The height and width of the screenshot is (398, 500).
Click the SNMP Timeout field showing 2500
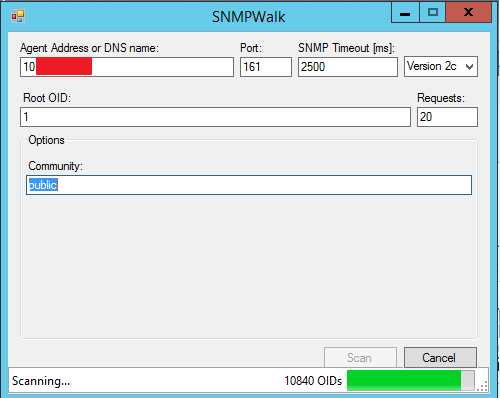[x=348, y=67]
